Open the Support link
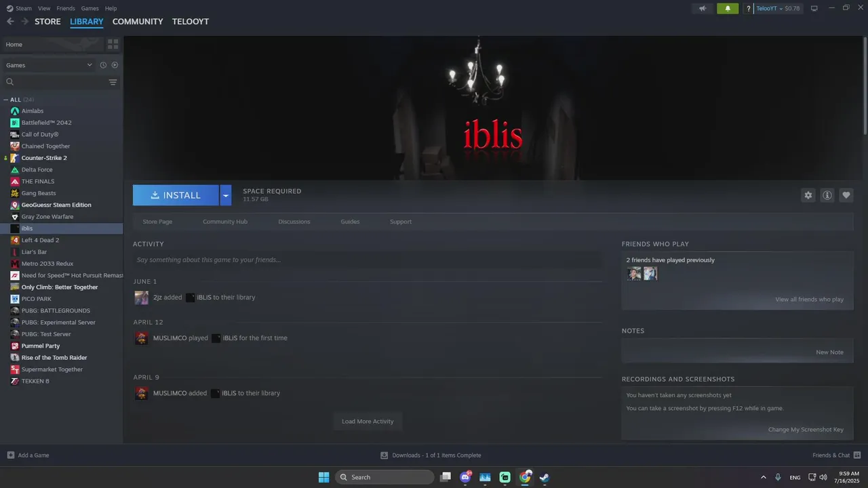Screen dimensions: 868x488 pyautogui.click(x=401, y=222)
